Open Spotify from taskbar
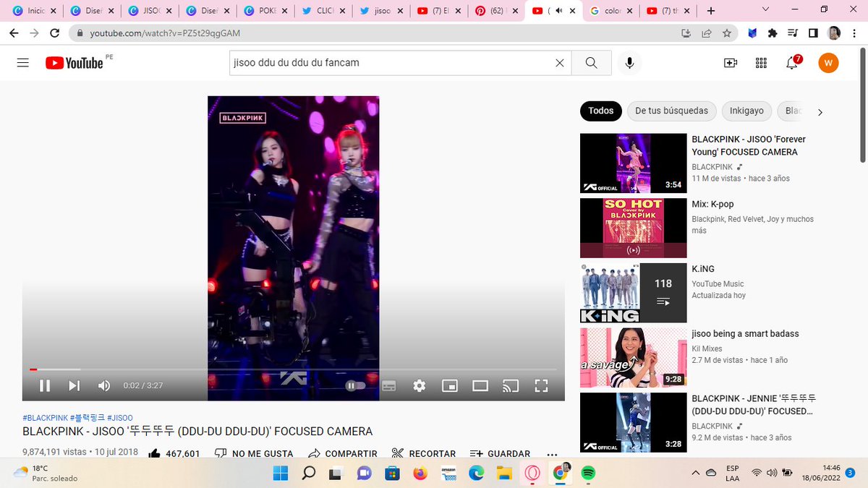The width and height of the screenshot is (868, 488). click(588, 473)
